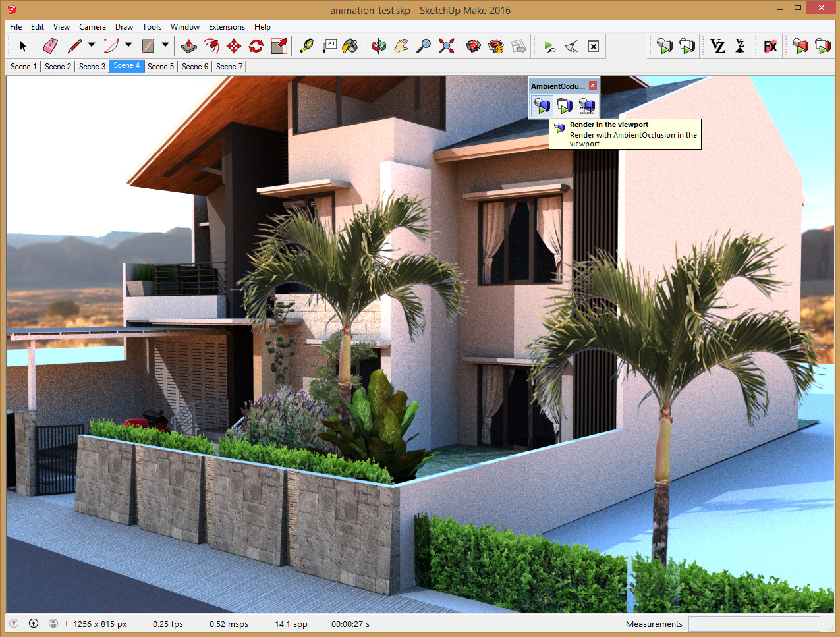The width and height of the screenshot is (840, 637).
Task: Click the second AmbientOcclusion panel render icon
Action: pyautogui.click(x=565, y=105)
